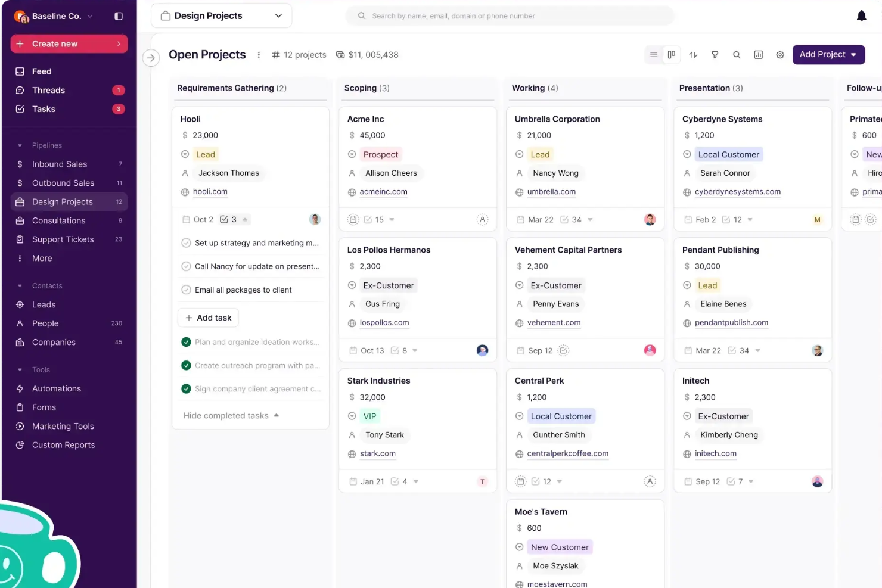
Task: Open the sort projects icon
Action: pos(693,54)
